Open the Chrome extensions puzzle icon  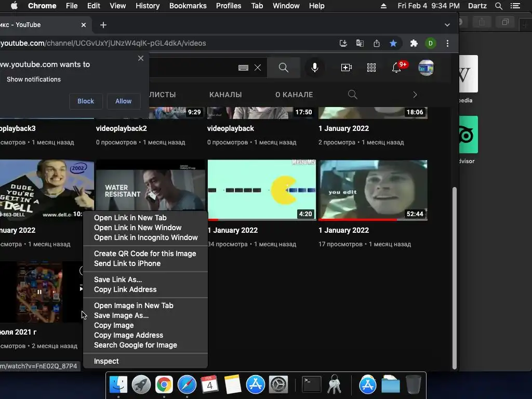pyautogui.click(x=414, y=43)
